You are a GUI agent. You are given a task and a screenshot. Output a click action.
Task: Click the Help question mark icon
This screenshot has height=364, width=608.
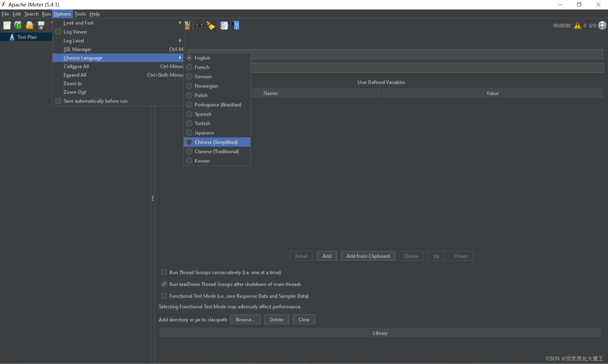(x=236, y=26)
